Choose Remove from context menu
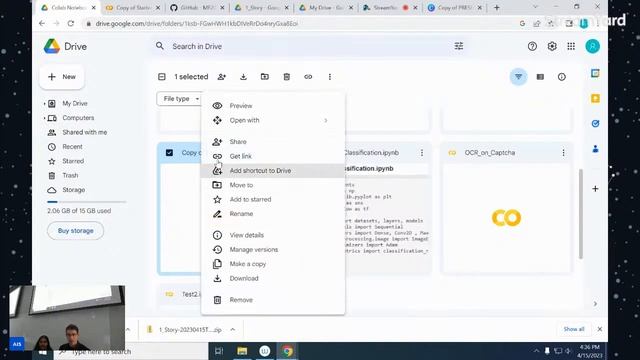The width and height of the screenshot is (640, 360). (273, 300)
